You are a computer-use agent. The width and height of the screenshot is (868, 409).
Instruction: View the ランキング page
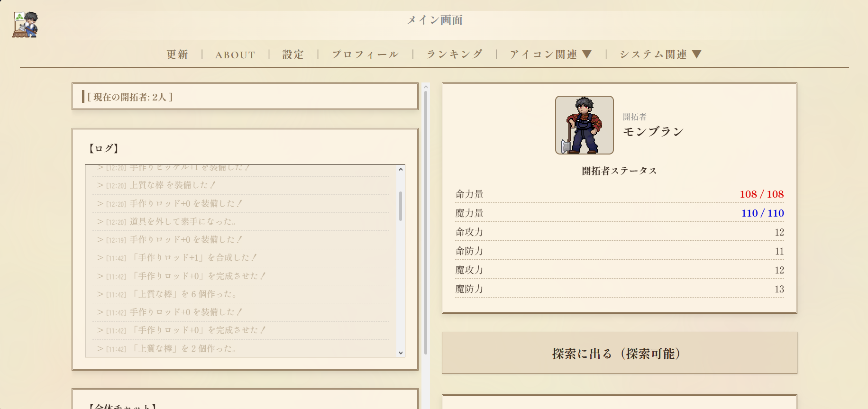coord(454,55)
